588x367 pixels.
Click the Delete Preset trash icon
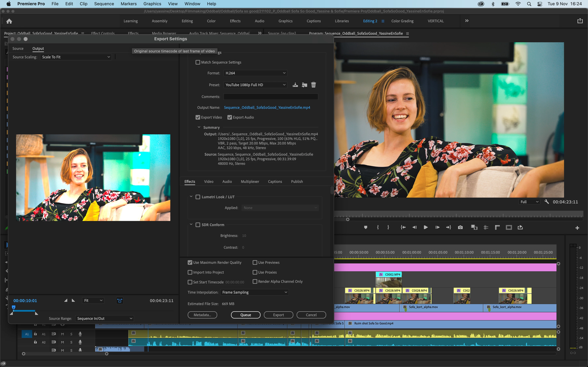point(313,85)
